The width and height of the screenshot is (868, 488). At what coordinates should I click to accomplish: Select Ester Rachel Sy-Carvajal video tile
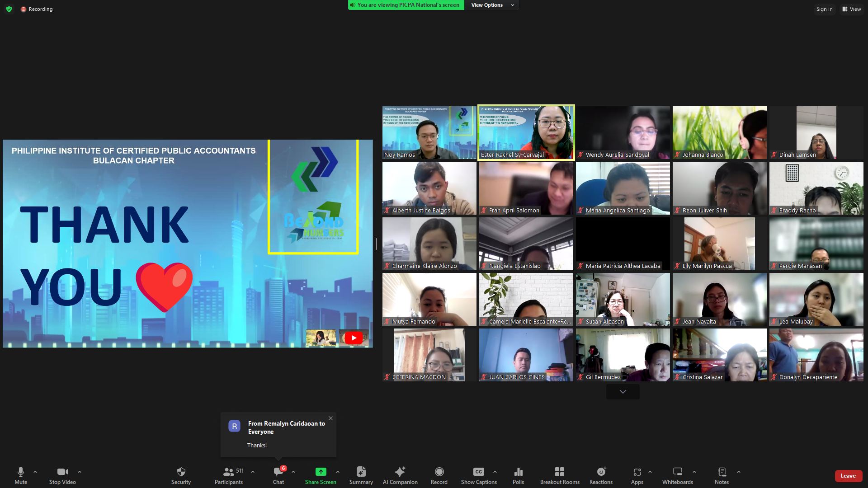coord(526,133)
